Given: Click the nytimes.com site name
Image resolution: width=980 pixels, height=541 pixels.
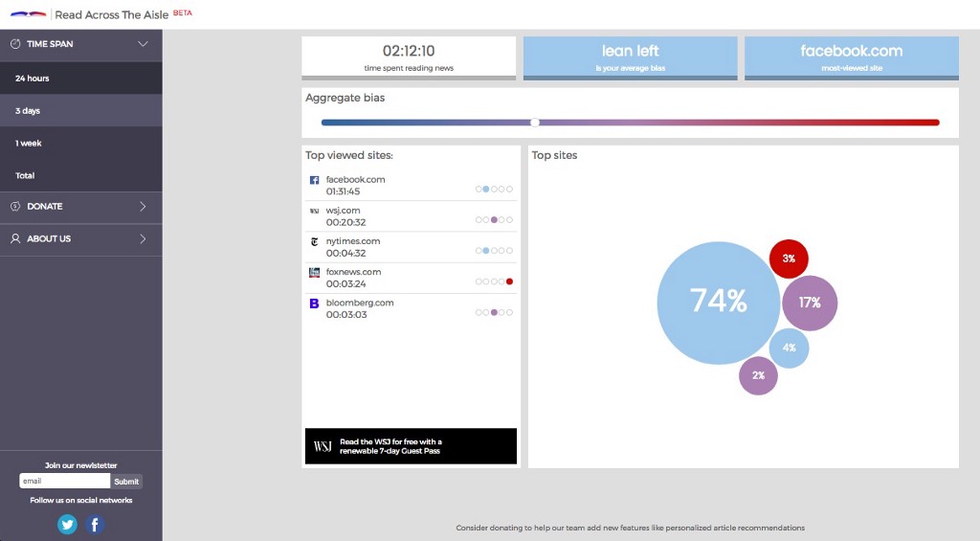Looking at the screenshot, I should click(x=353, y=240).
